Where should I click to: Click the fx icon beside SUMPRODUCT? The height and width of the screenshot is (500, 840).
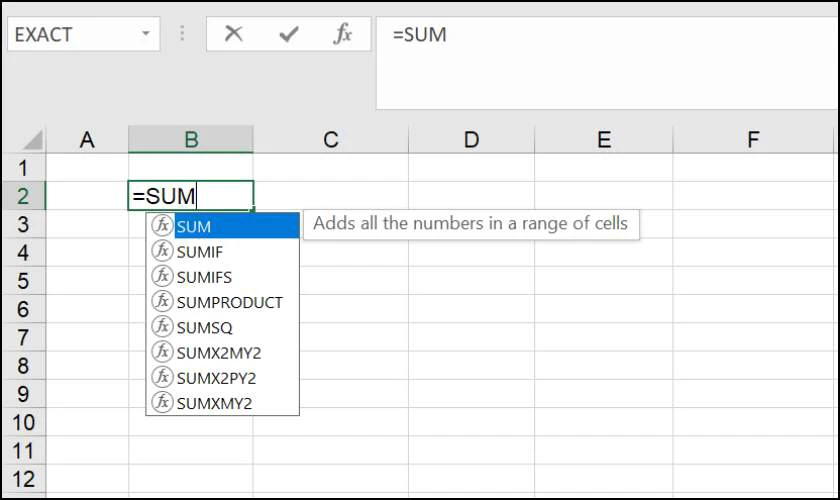(162, 301)
